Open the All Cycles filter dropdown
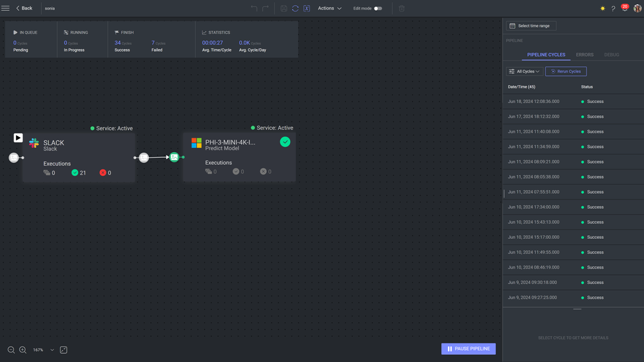The width and height of the screenshot is (644, 362). click(x=525, y=71)
